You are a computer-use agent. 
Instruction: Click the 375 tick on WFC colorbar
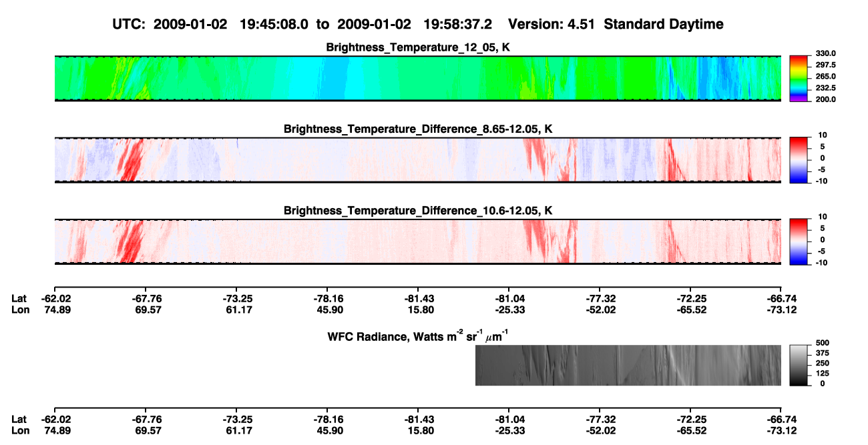(x=822, y=353)
